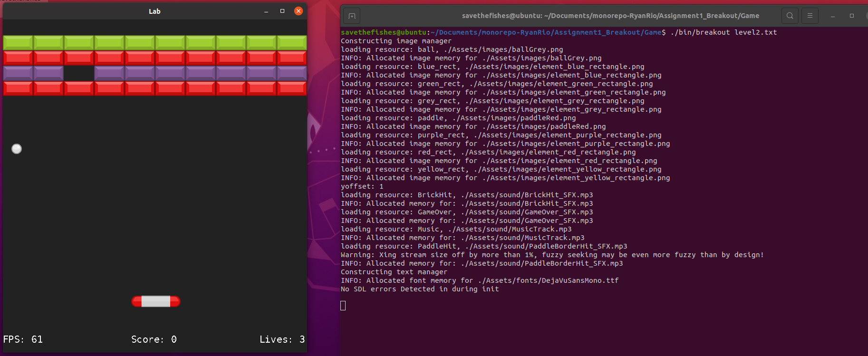Open the terminal hamburger menu
868x356 pixels.
[810, 16]
